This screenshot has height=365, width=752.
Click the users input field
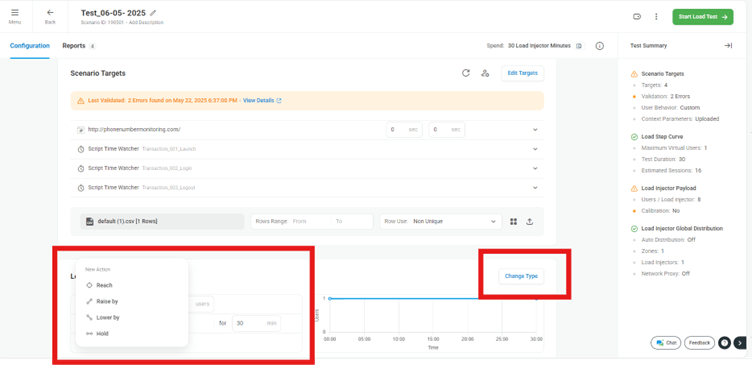[x=202, y=304]
